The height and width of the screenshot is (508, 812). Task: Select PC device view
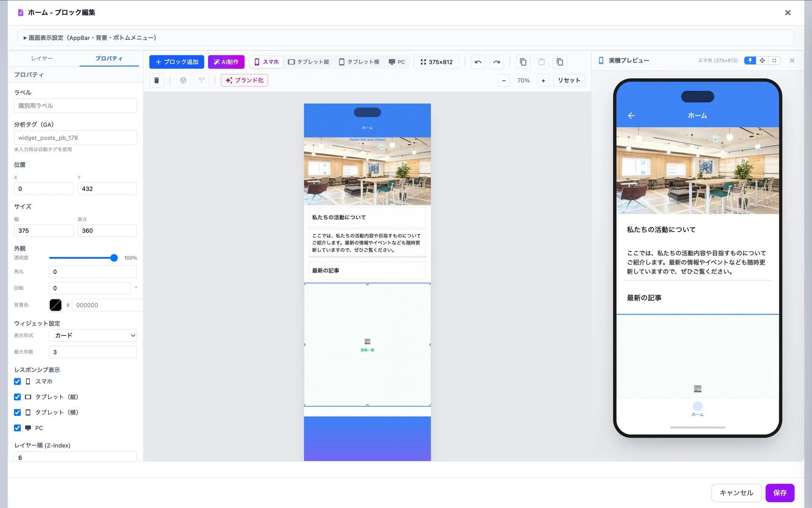tap(397, 62)
